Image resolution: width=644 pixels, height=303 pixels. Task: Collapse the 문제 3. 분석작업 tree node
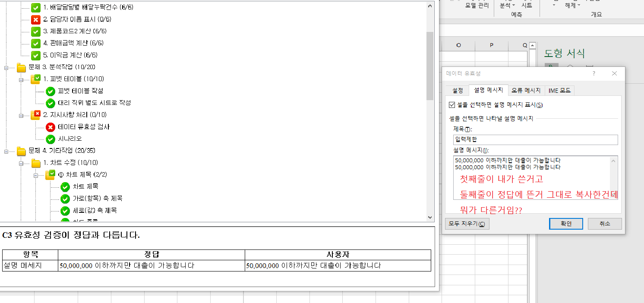click(x=6, y=67)
